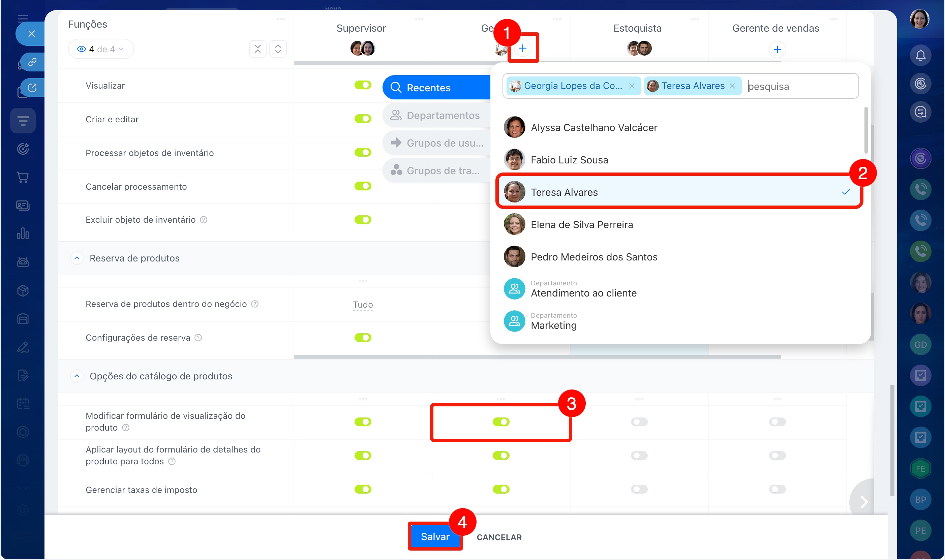Click the notifications bell icon
Viewport: 945px width, 560px height.
coord(920,56)
